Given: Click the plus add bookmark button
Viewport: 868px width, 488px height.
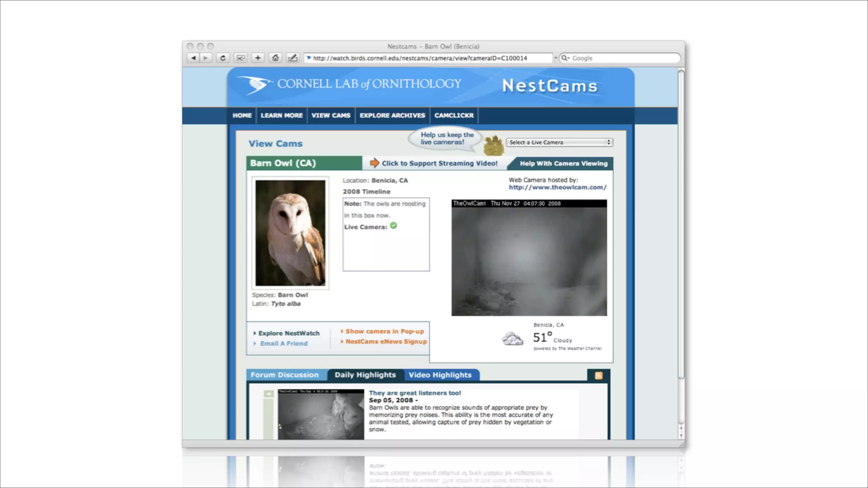Looking at the screenshot, I should (x=258, y=58).
